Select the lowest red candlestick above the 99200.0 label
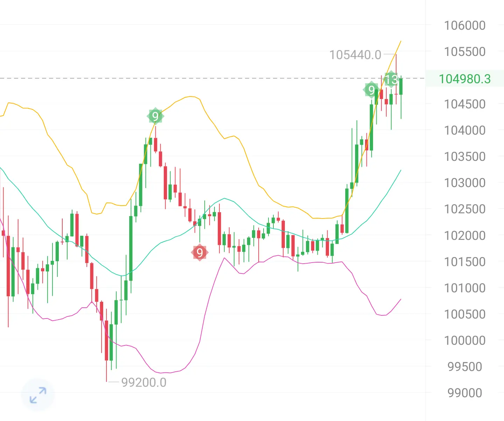 pyautogui.click(x=106, y=340)
